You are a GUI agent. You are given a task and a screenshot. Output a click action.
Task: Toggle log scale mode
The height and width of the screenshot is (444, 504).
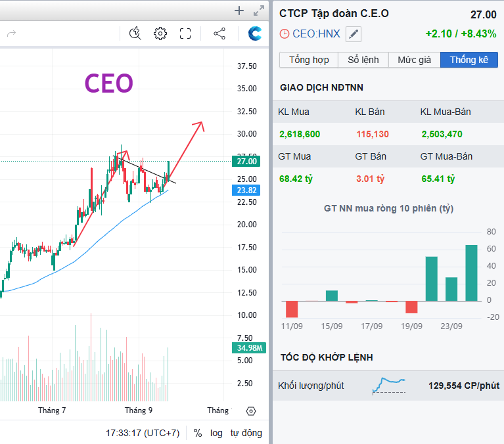[x=216, y=433]
